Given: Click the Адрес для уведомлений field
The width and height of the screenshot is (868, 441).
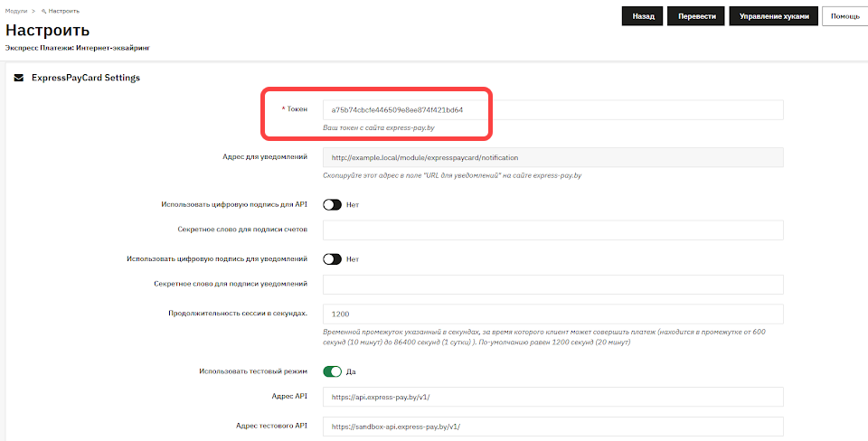Looking at the screenshot, I should coord(553,157).
